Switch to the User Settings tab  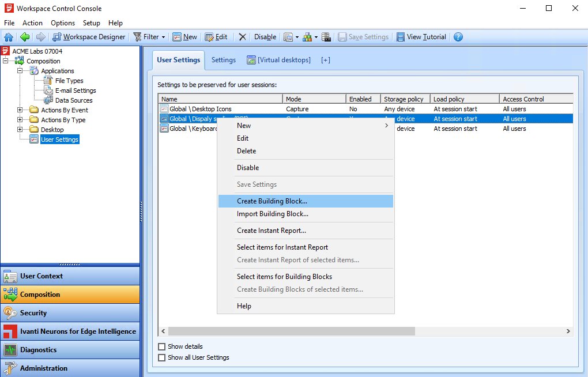point(179,60)
